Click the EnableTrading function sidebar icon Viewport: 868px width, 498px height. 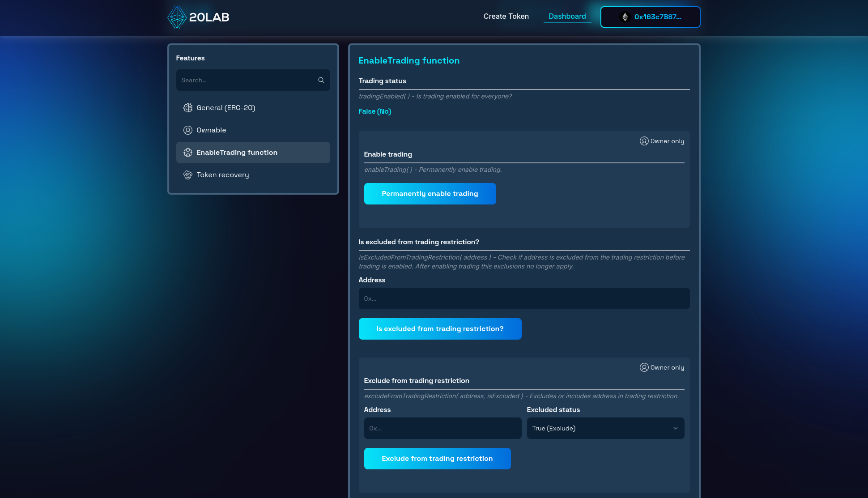(x=188, y=153)
